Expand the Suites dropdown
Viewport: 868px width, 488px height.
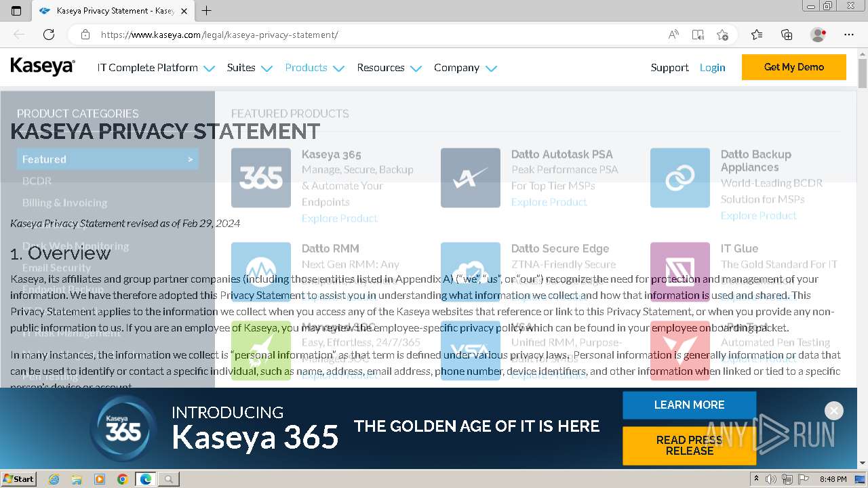[250, 68]
